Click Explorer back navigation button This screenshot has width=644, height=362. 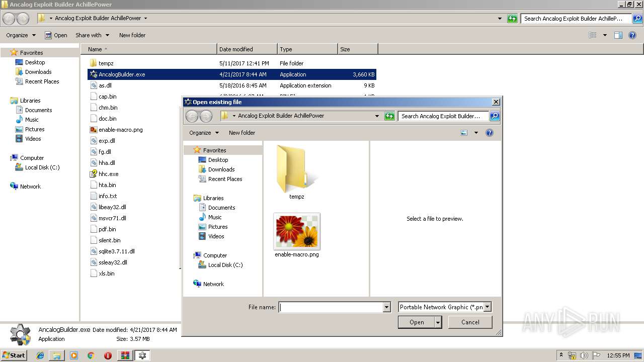pyautogui.click(x=9, y=19)
